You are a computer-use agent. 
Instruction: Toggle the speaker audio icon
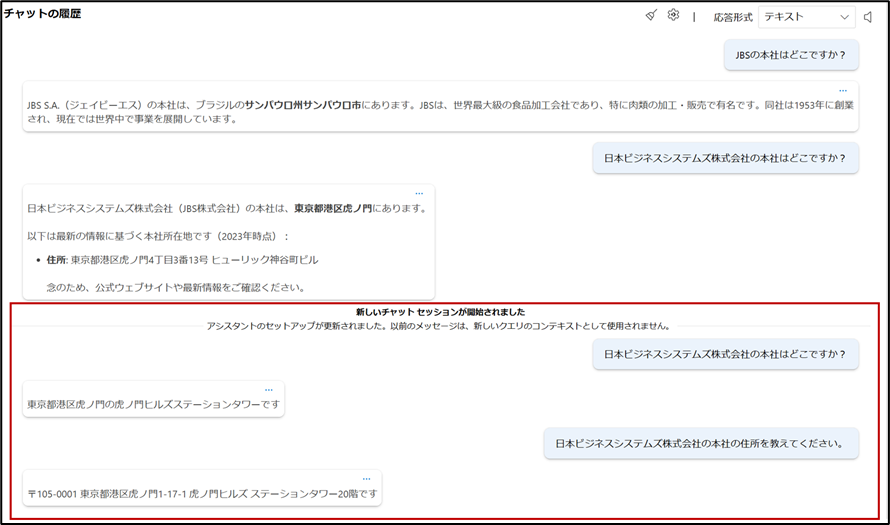[868, 17]
